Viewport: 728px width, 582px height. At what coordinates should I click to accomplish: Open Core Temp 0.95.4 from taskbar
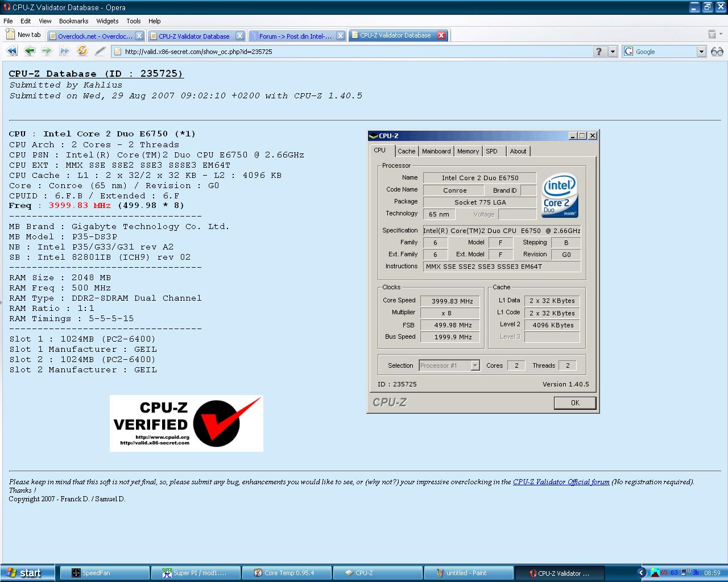[286, 573]
